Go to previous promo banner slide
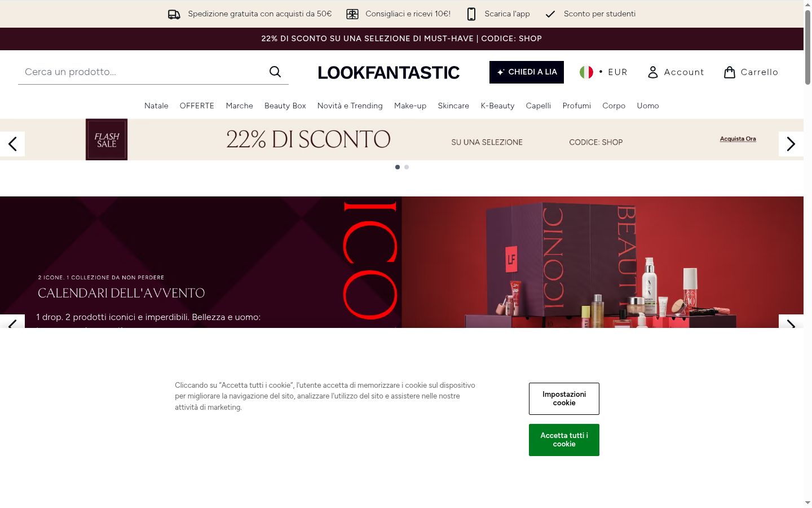This screenshot has height=508, width=812. (x=12, y=144)
